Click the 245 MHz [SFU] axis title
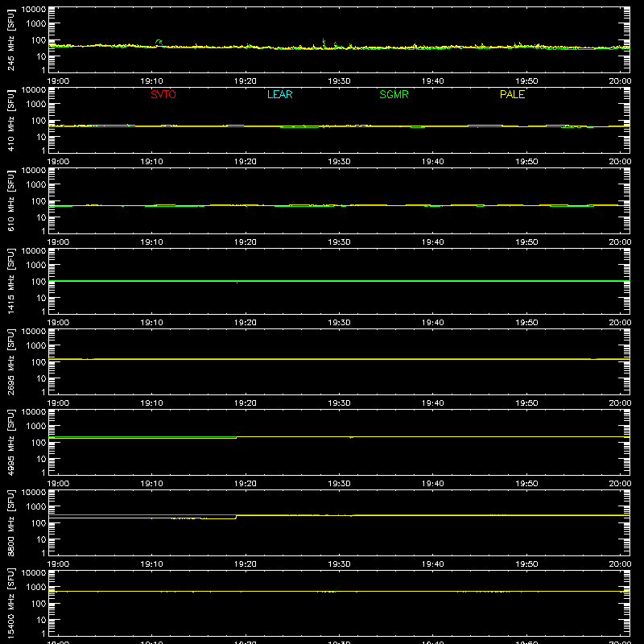Viewport: 644px width, 644px height. tap(11, 39)
